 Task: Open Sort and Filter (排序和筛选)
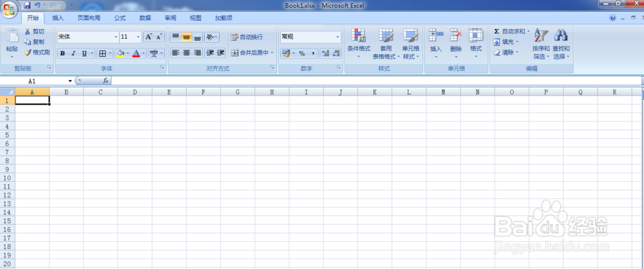pyautogui.click(x=541, y=44)
